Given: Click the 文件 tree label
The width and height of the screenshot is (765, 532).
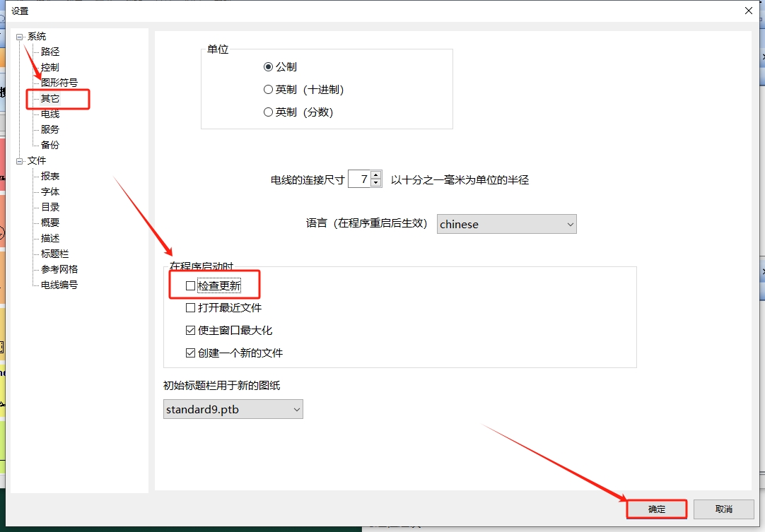Looking at the screenshot, I should pos(37,161).
